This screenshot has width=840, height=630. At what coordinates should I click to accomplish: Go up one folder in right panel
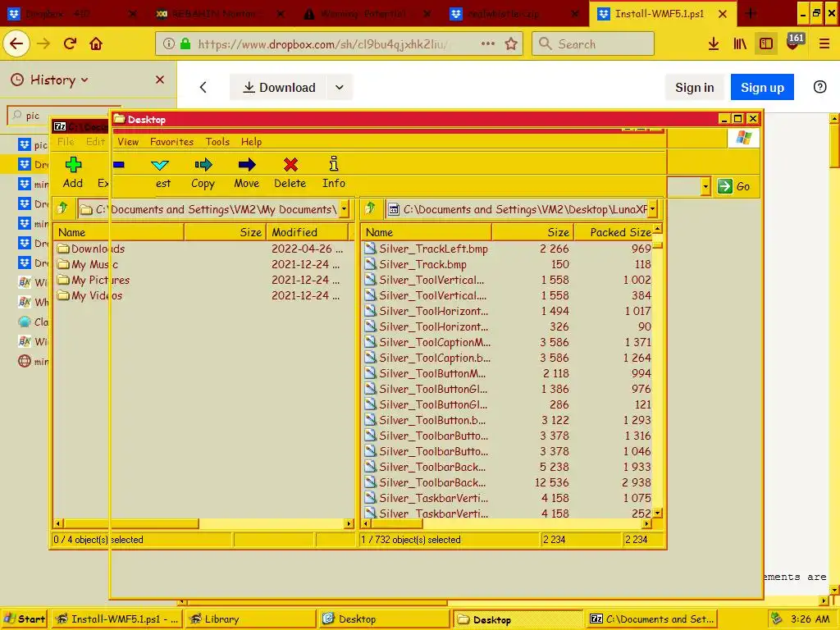[x=370, y=208]
